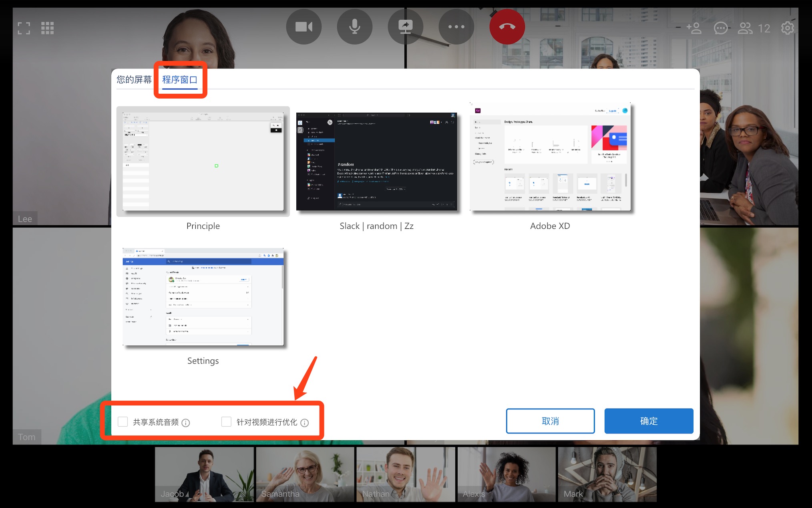Switch to grid view layout
This screenshot has width=812, height=508.
(47, 28)
